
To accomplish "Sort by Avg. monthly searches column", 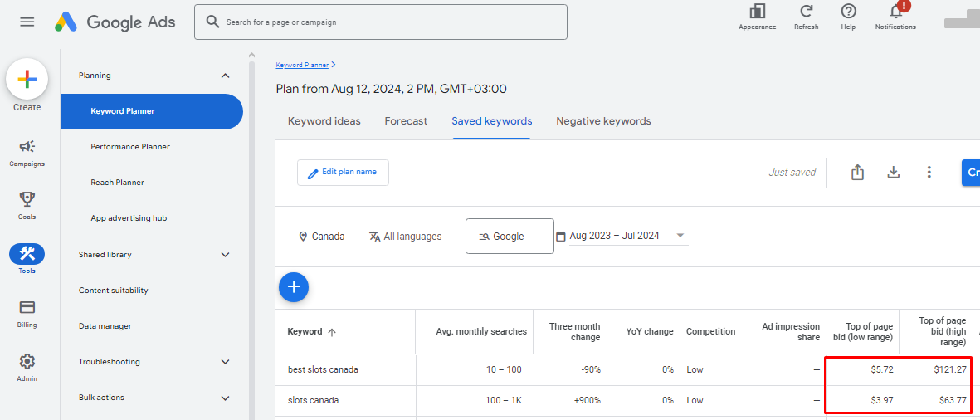I will pos(481,332).
